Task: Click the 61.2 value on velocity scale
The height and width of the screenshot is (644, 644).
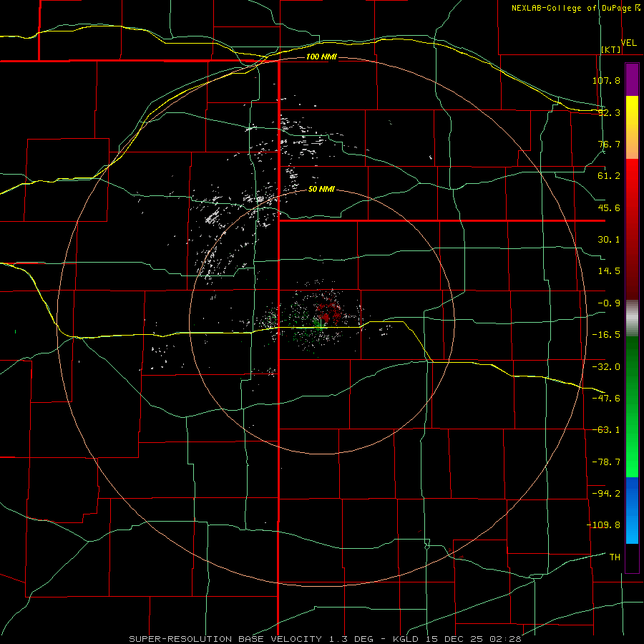Action: (609, 176)
